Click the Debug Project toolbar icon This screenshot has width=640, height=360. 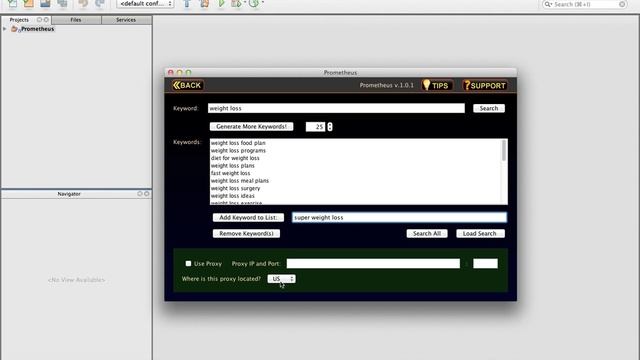coord(236,4)
